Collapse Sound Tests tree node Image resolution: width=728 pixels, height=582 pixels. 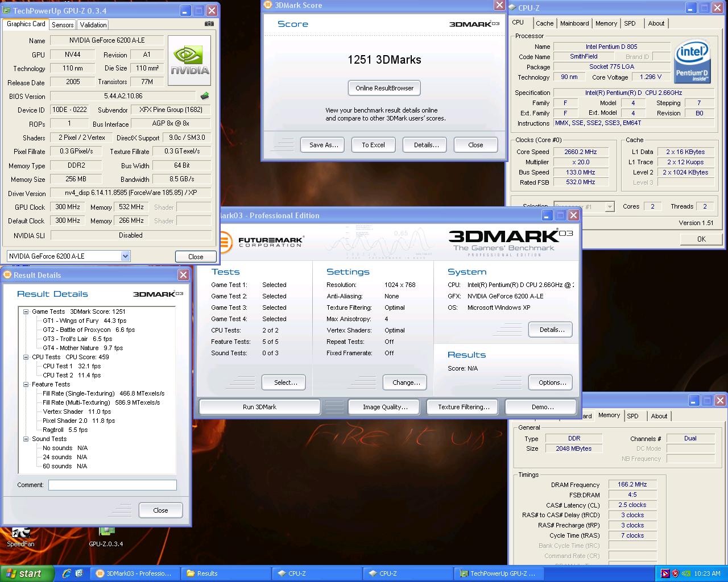click(x=26, y=439)
